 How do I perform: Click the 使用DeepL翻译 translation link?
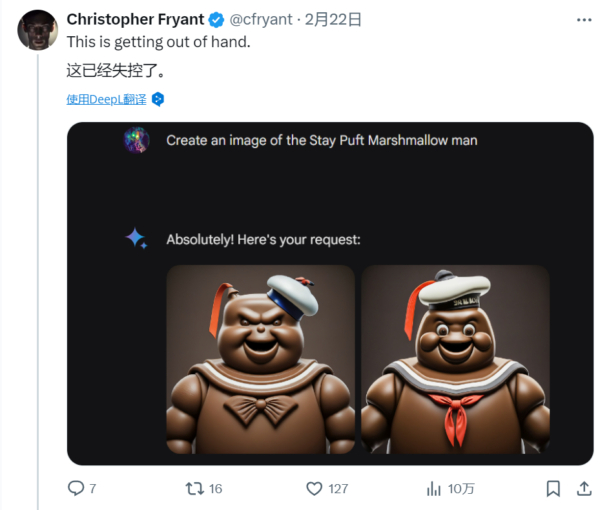(106, 99)
